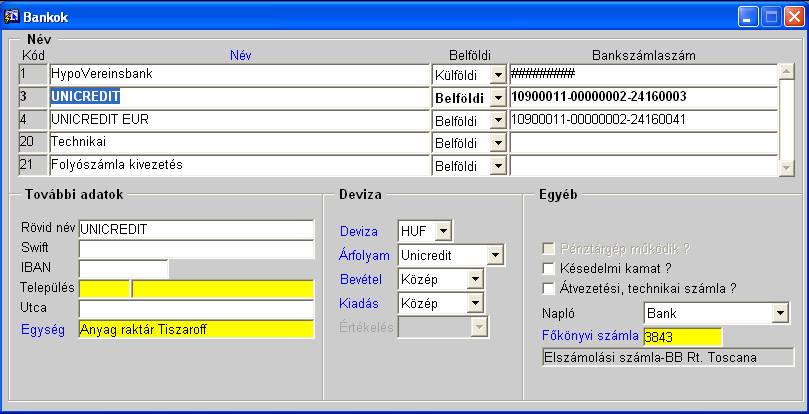Toggle Késedelmi kamat checkbox
Image resolution: width=809 pixels, height=414 pixels.
tap(548, 268)
